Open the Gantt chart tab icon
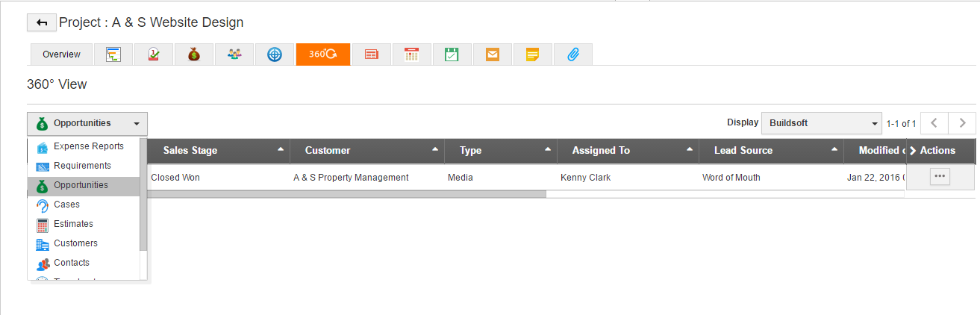 [113, 54]
